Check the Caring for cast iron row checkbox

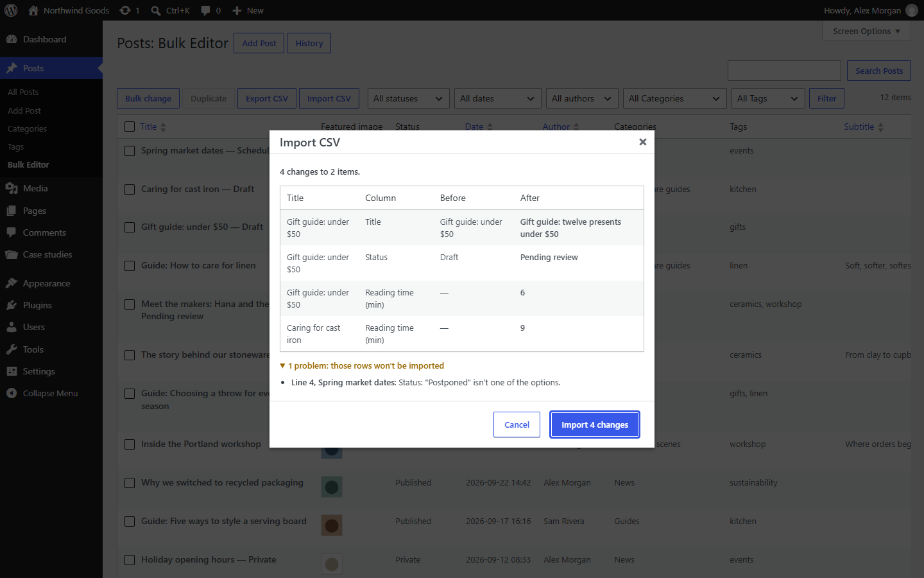[x=130, y=189]
